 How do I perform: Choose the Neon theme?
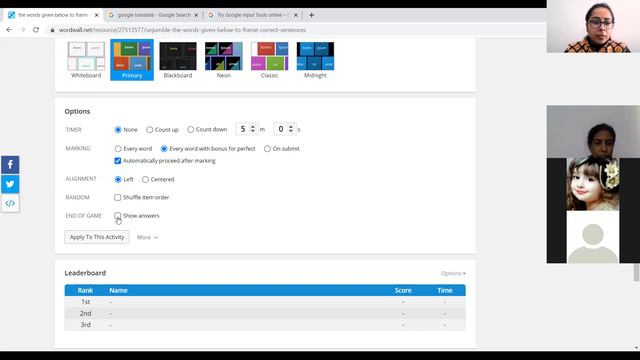pyautogui.click(x=224, y=60)
